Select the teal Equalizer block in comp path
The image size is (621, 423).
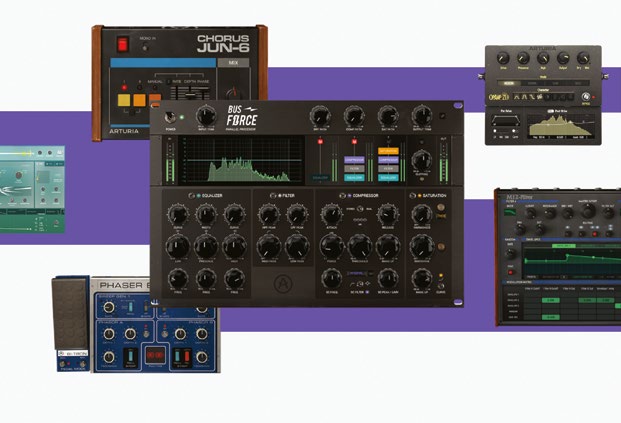[354, 178]
